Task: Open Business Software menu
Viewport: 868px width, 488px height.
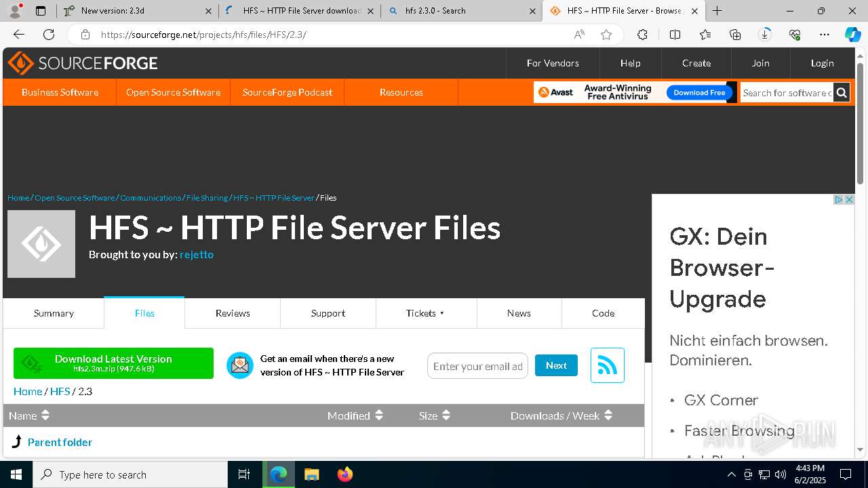Action: pyautogui.click(x=60, y=92)
